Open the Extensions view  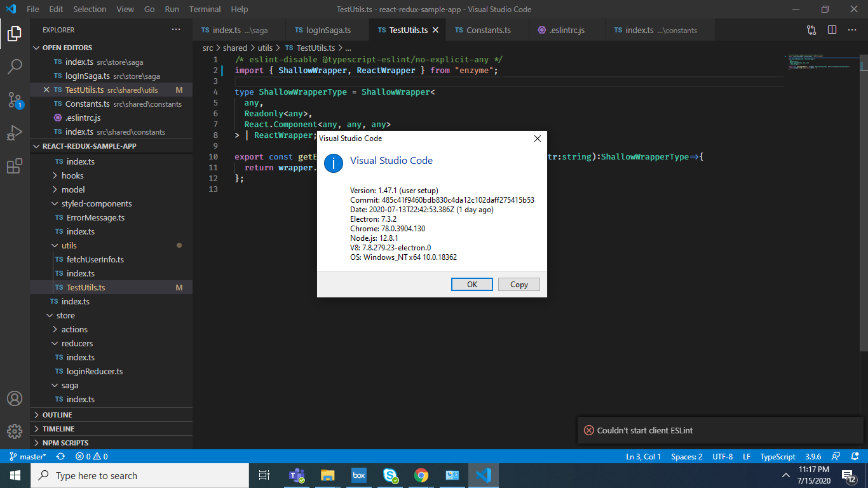click(15, 166)
